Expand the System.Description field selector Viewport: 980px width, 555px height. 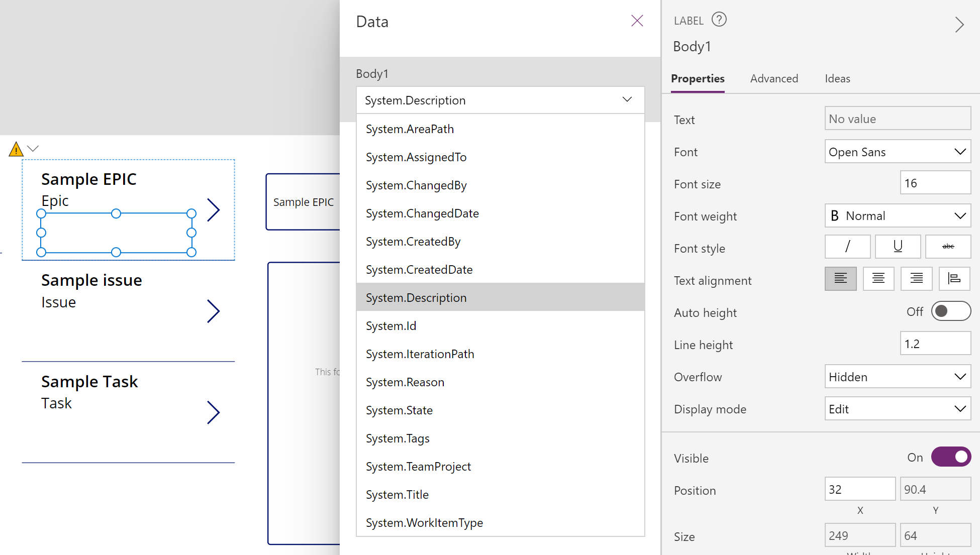(x=625, y=99)
